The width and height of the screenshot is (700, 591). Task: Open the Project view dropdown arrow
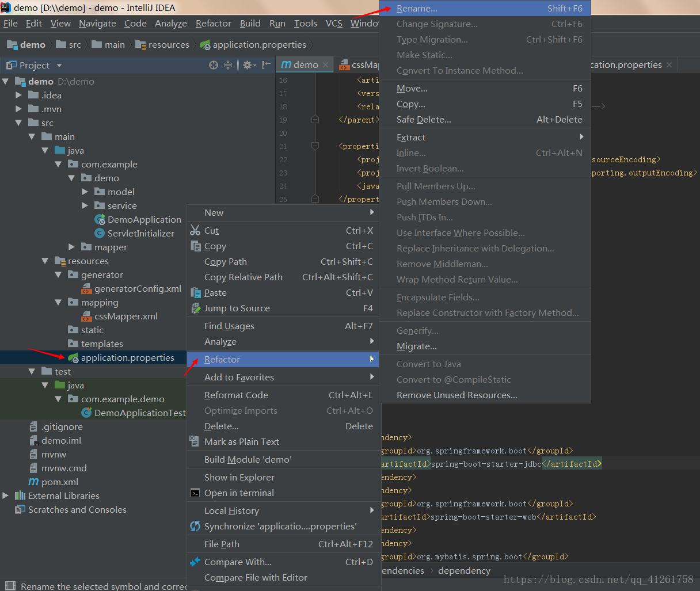(x=59, y=66)
